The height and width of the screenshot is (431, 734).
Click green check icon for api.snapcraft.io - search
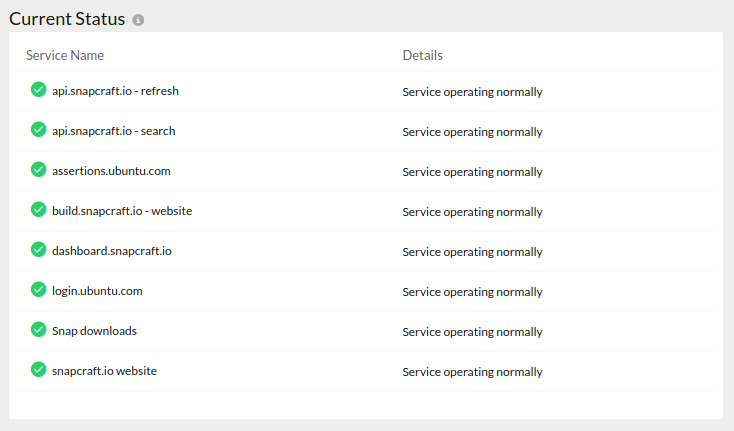pyautogui.click(x=38, y=129)
